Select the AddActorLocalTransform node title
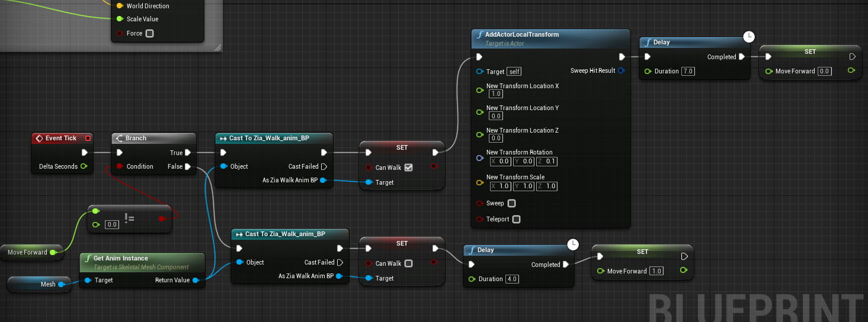Image resolution: width=868 pixels, height=322 pixels. click(x=521, y=34)
